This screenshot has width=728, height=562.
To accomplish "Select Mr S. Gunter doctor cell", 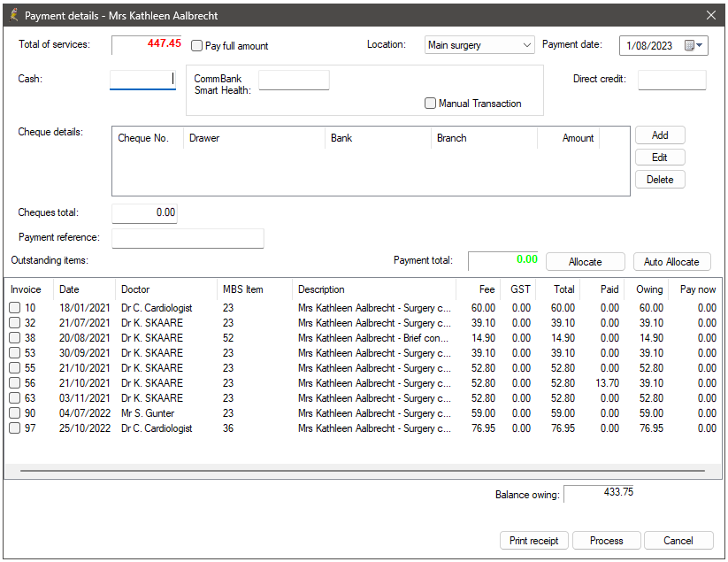I will tap(148, 413).
